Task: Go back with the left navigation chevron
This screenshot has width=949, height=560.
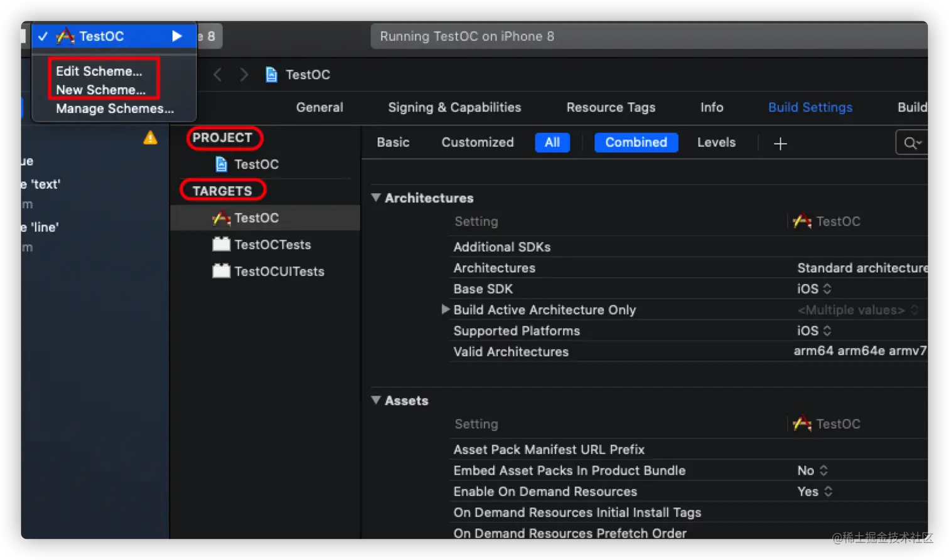Action: pyautogui.click(x=217, y=75)
